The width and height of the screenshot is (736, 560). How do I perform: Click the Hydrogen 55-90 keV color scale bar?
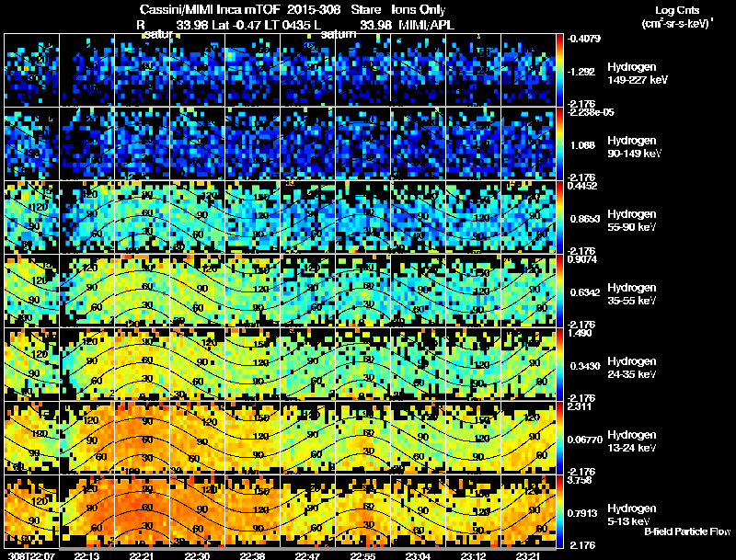(559, 218)
